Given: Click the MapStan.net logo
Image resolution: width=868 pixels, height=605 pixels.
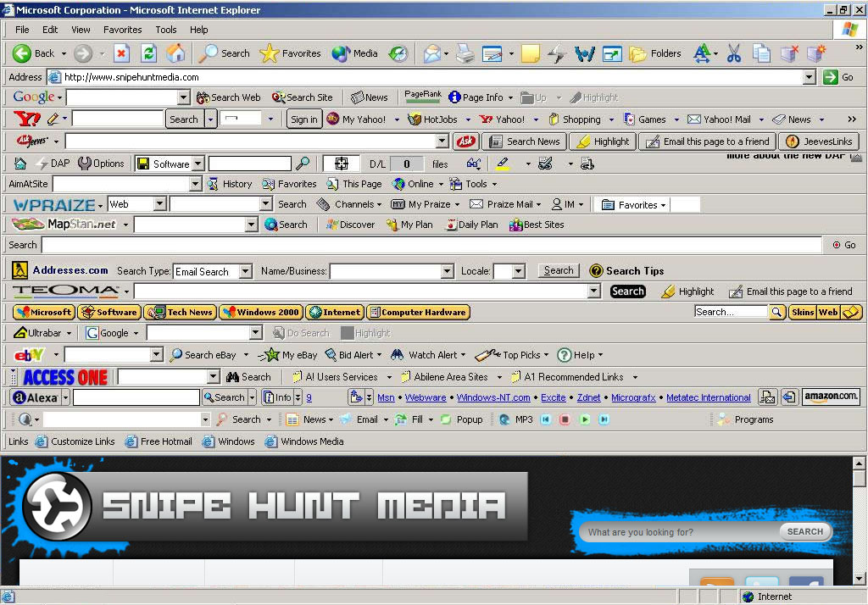Looking at the screenshot, I should [x=64, y=225].
